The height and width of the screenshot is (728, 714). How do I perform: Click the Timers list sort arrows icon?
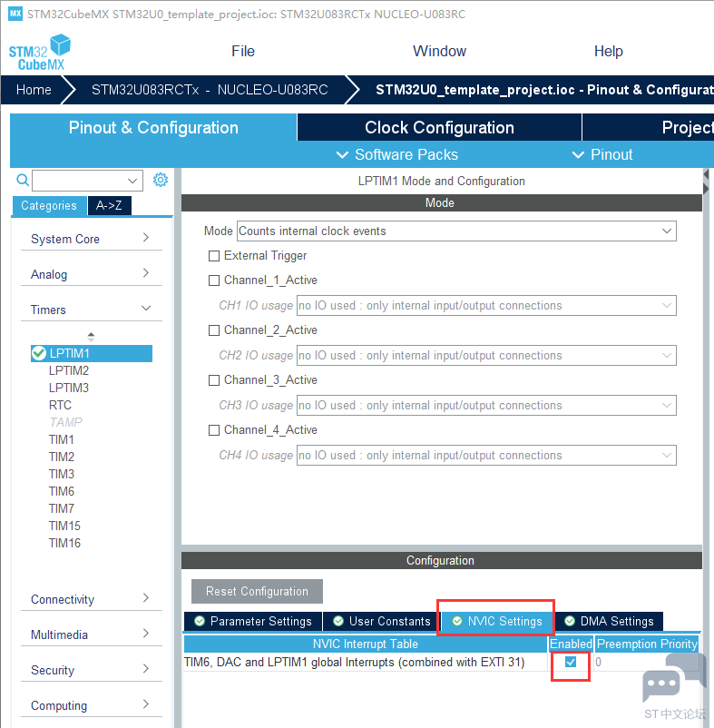pos(91,337)
